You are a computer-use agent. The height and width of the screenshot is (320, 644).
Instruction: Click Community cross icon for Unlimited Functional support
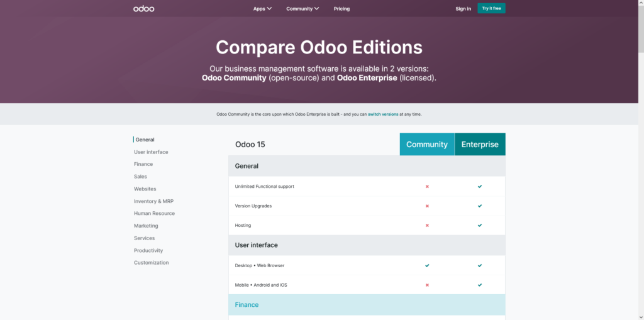427,187
